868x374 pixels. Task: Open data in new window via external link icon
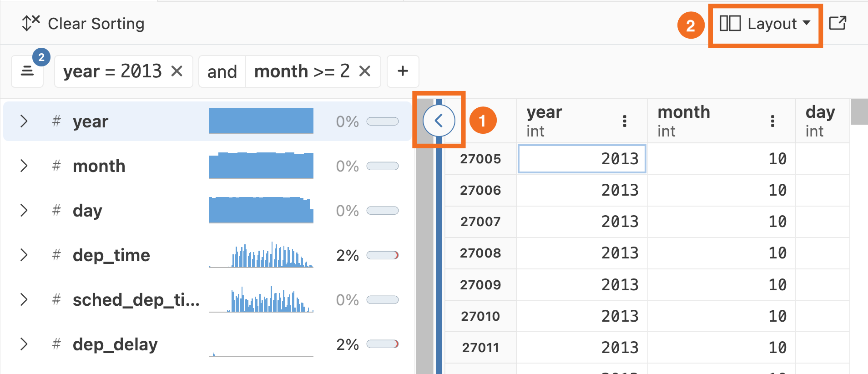click(838, 23)
